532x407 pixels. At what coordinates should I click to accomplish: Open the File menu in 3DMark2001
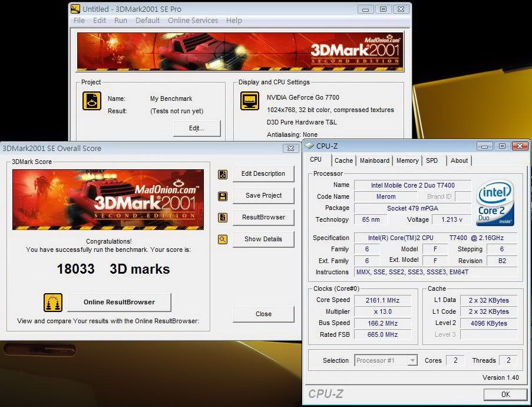(79, 21)
